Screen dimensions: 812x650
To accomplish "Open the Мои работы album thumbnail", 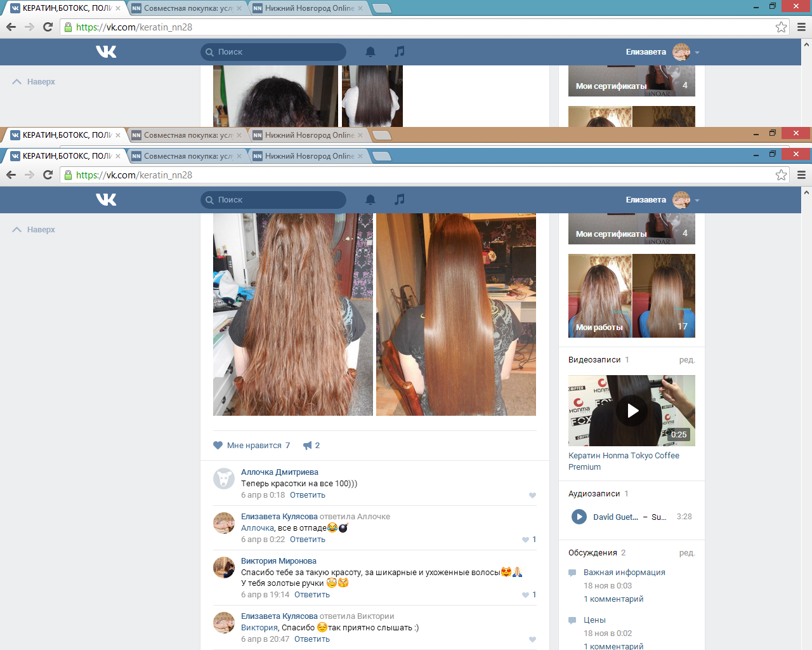I will coord(632,296).
